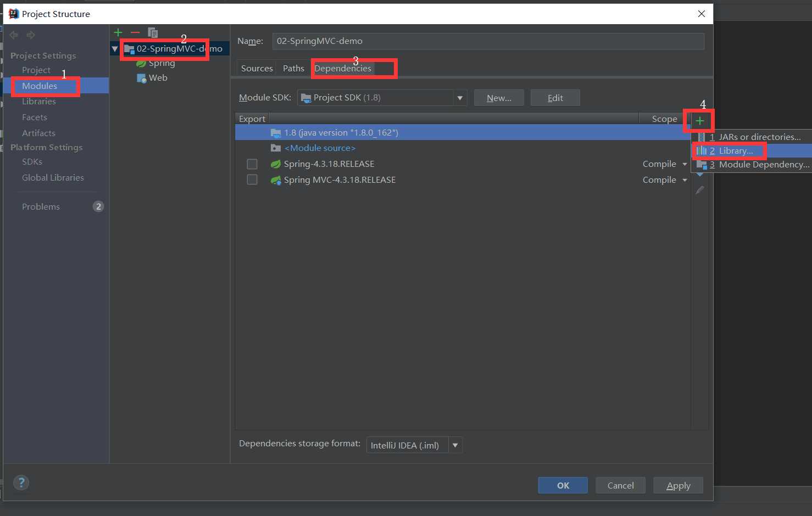Click the New... SDK button
The height and width of the screenshot is (516, 812).
pos(499,98)
